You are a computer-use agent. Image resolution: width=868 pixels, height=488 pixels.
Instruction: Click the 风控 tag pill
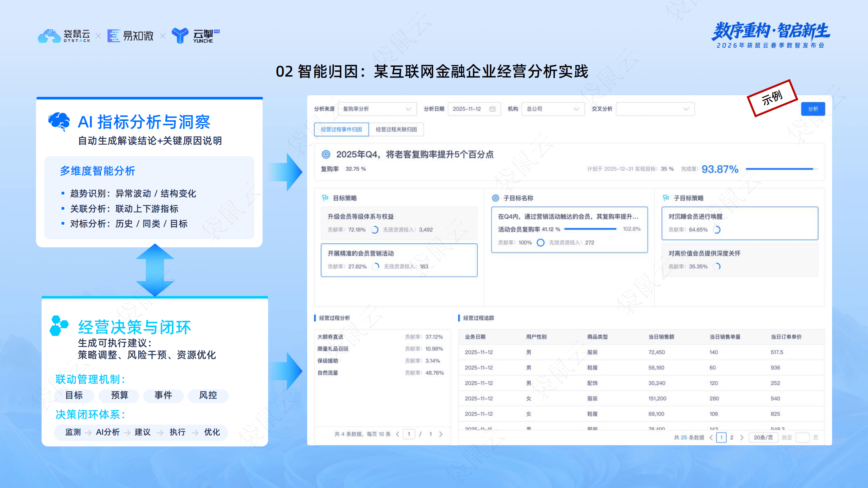coord(208,395)
